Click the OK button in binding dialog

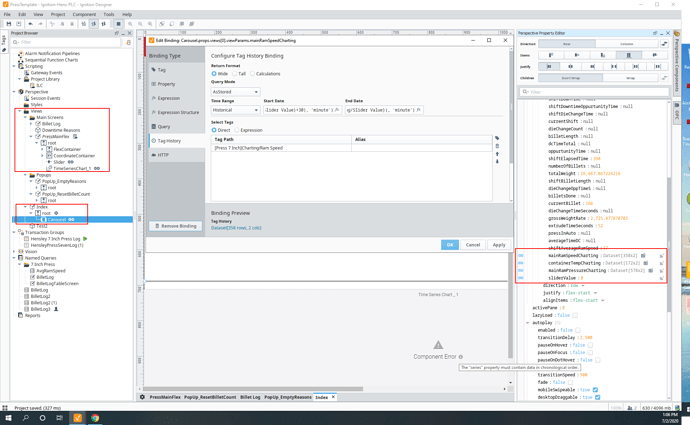(x=450, y=245)
